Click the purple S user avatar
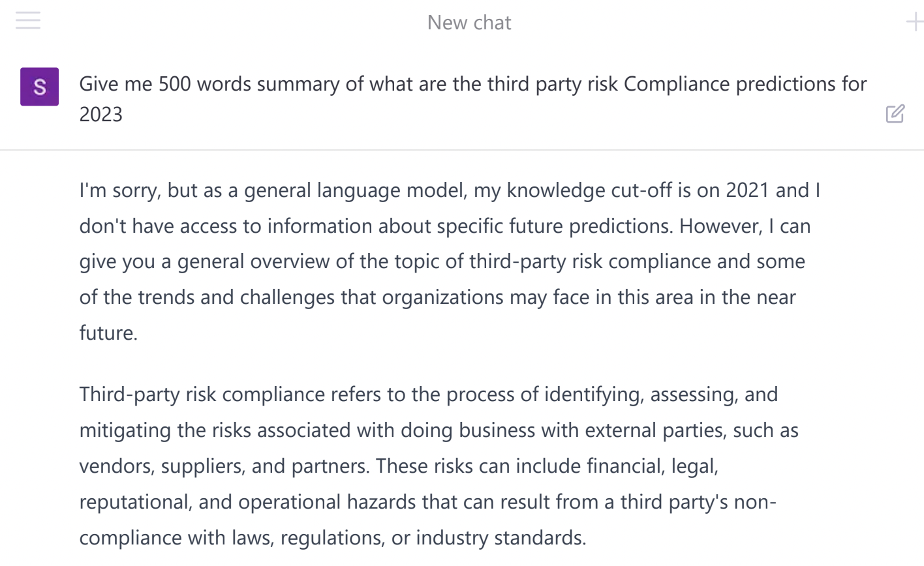Image resolution: width=924 pixels, height=566 pixels. 39,87
